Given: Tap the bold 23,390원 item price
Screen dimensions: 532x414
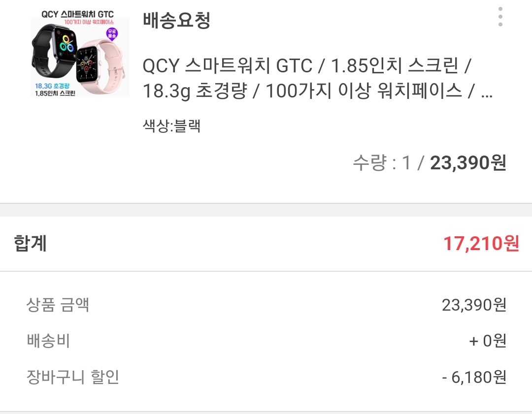Looking at the screenshot, I should (x=468, y=163).
